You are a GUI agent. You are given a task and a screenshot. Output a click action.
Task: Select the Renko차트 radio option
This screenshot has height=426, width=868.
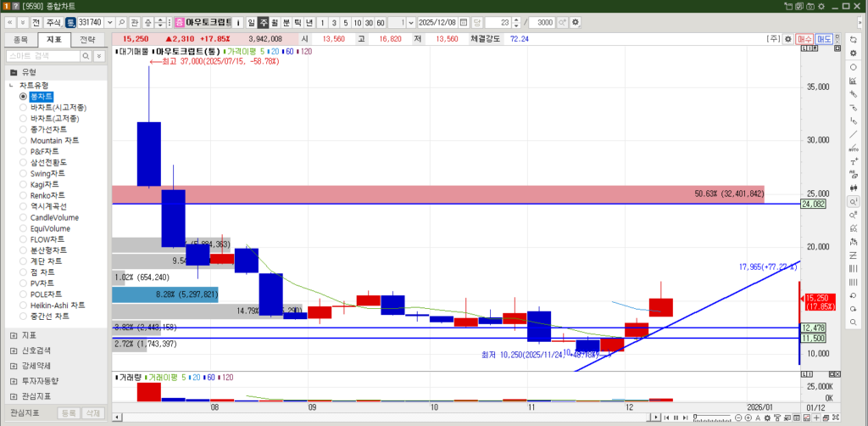click(24, 195)
